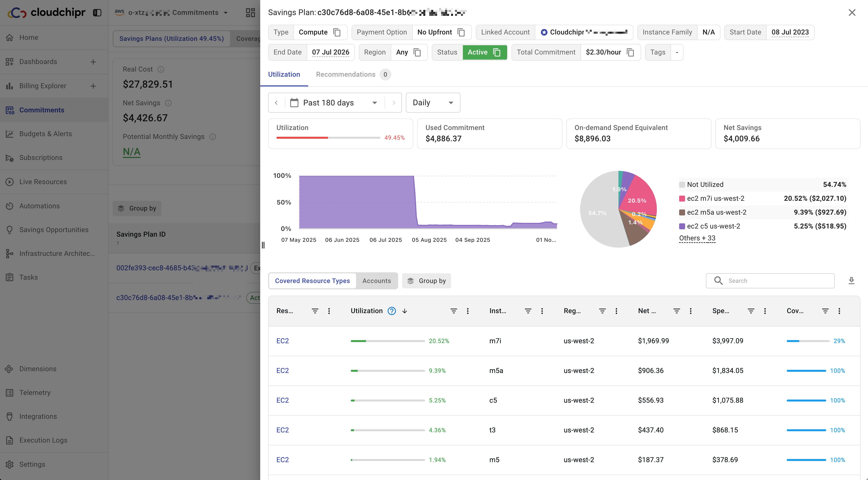Click the ec2 m7i us-west-2 legend swatch
Viewport: 868px width, 480px height.
pyautogui.click(x=682, y=199)
